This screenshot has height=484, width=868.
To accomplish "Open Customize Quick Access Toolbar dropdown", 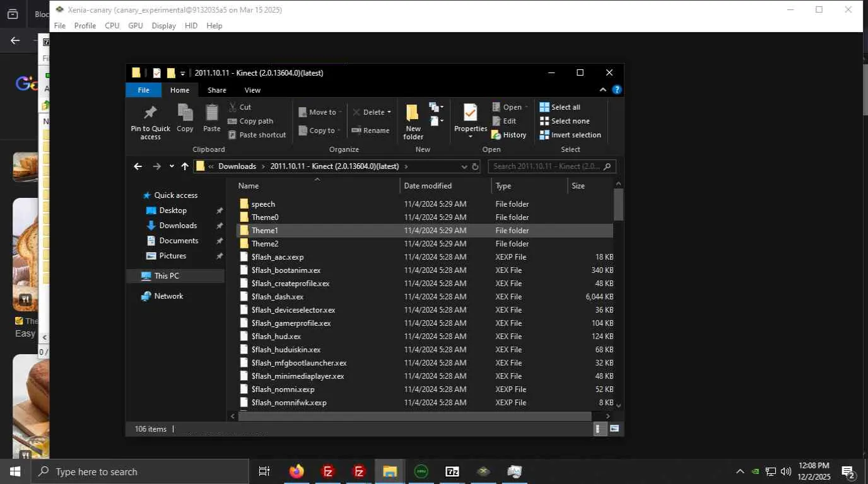I will point(183,73).
